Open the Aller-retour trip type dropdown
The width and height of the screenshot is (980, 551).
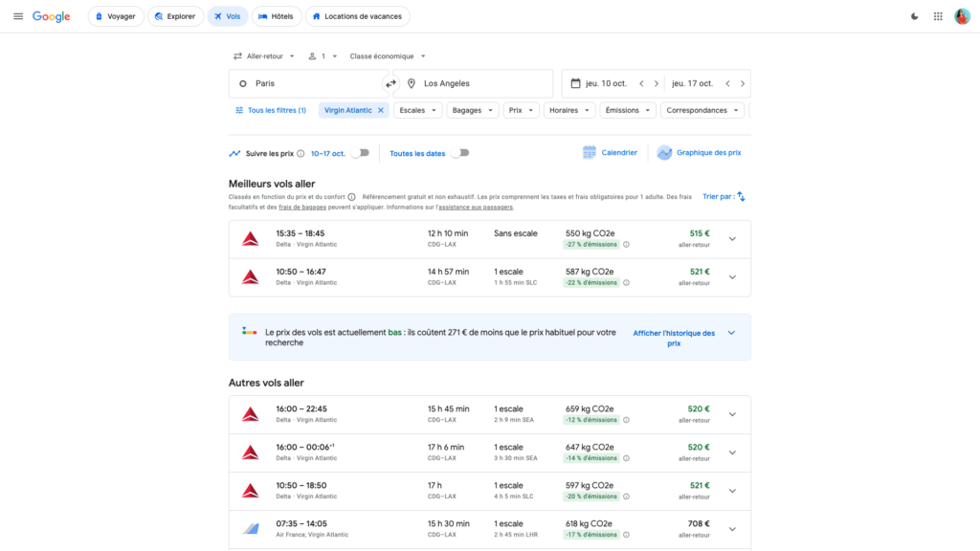[264, 56]
